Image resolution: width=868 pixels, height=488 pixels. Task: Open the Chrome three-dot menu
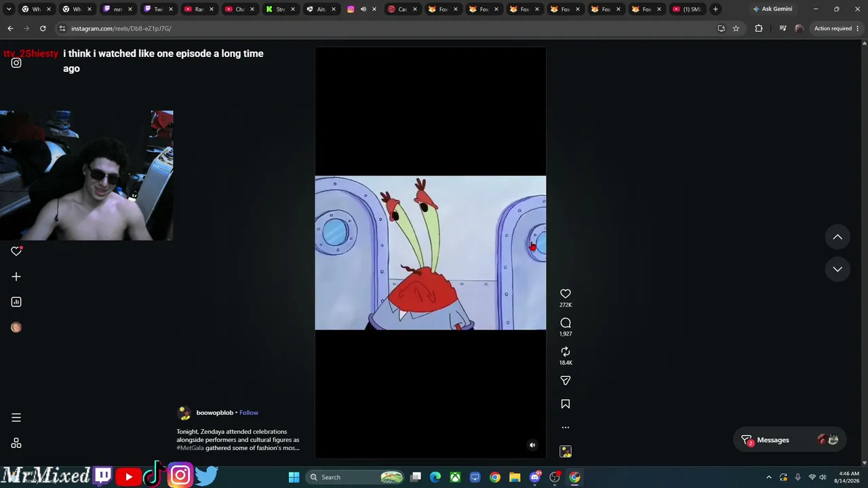click(858, 28)
